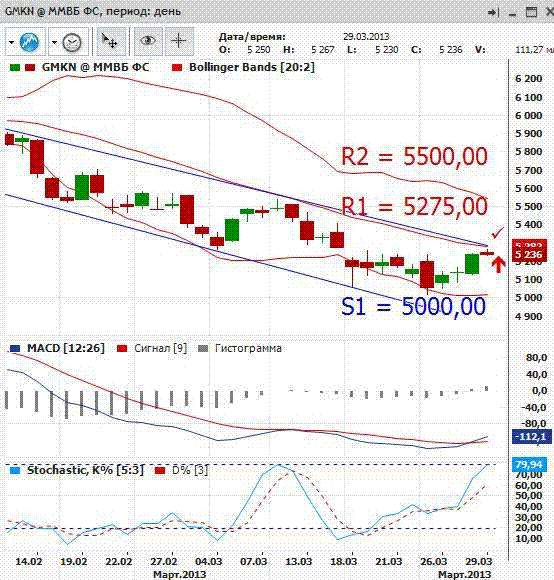Screen dimensions: 554x580
Task: Click the MACD [12:26] legend label
Action: (66, 348)
